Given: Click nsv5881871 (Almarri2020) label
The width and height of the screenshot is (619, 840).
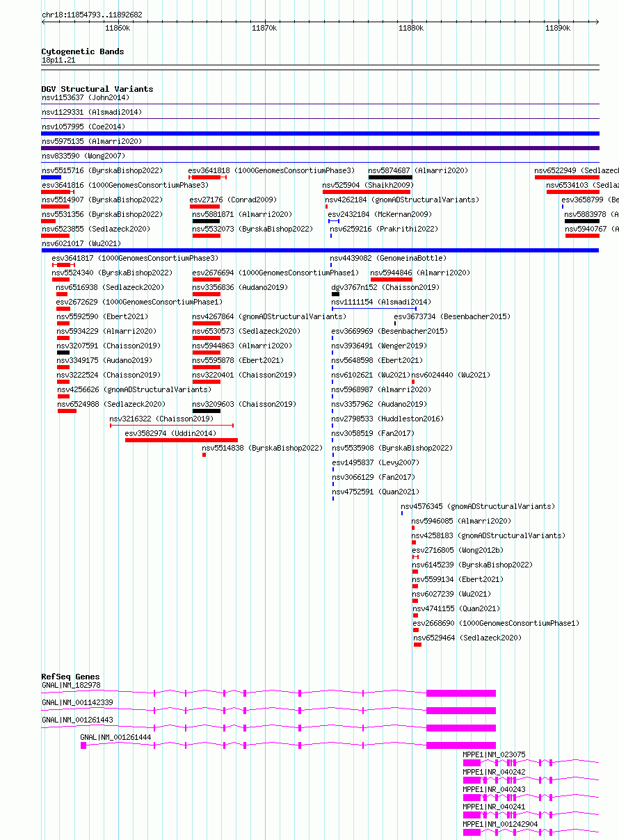Looking at the screenshot, I should pyautogui.click(x=242, y=214).
